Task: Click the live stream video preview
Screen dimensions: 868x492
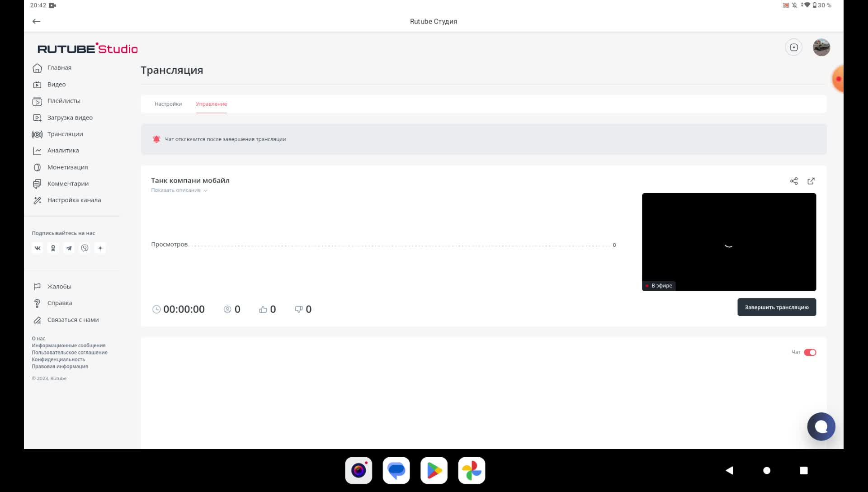Action: [729, 242]
